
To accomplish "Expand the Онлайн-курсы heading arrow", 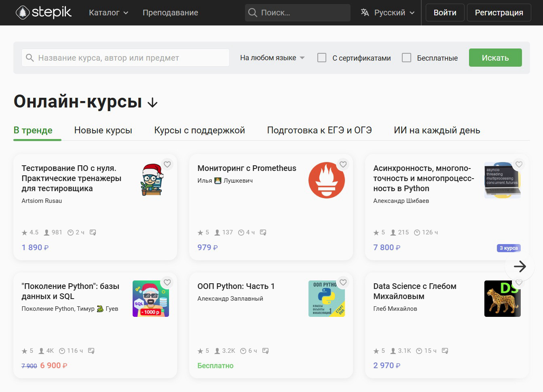I will pyautogui.click(x=152, y=103).
